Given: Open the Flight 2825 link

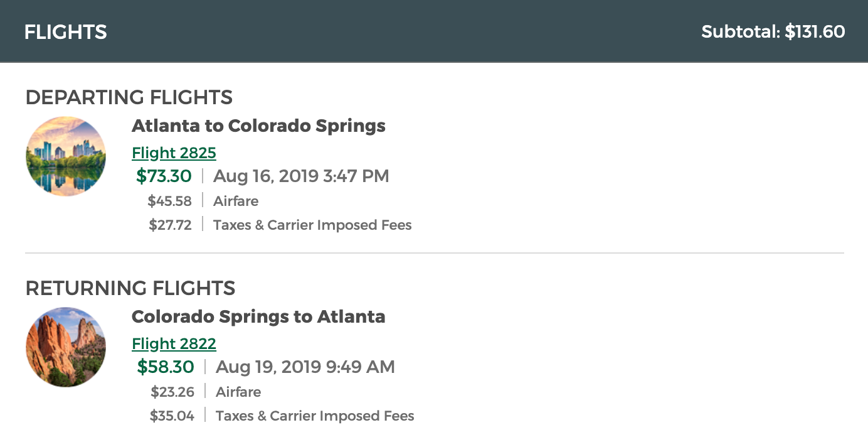Looking at the screenshot, I should point(174,153).
